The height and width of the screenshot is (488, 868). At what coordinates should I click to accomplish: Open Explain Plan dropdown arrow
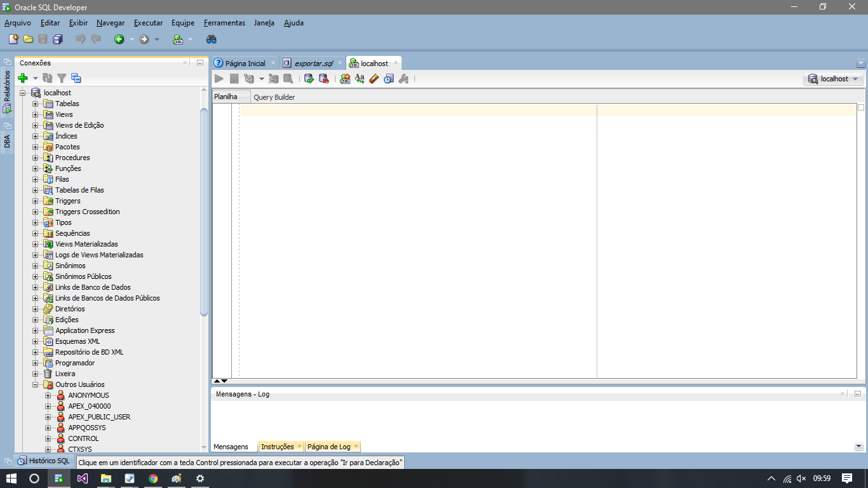pyautogui.click(x=261, y=79)
